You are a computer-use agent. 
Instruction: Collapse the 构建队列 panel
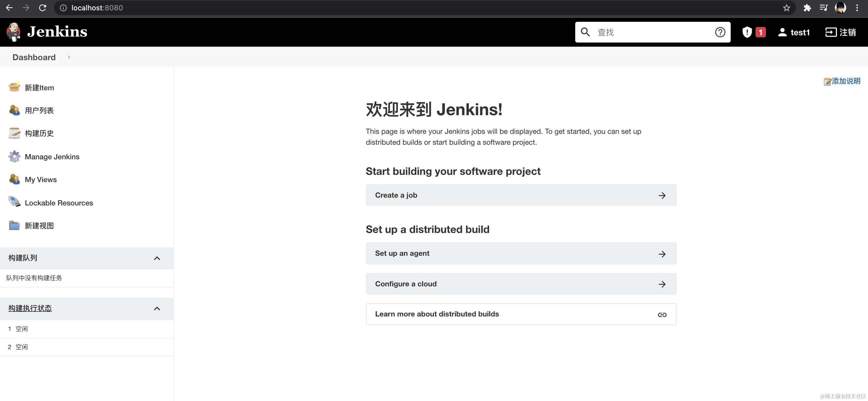(157, 258)
